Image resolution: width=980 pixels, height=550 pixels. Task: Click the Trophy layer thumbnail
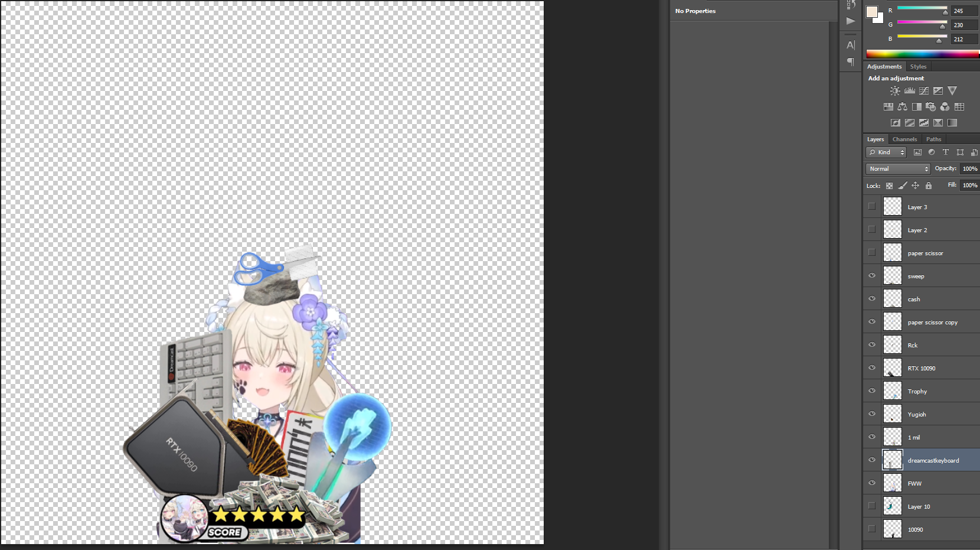coord(892,391)
